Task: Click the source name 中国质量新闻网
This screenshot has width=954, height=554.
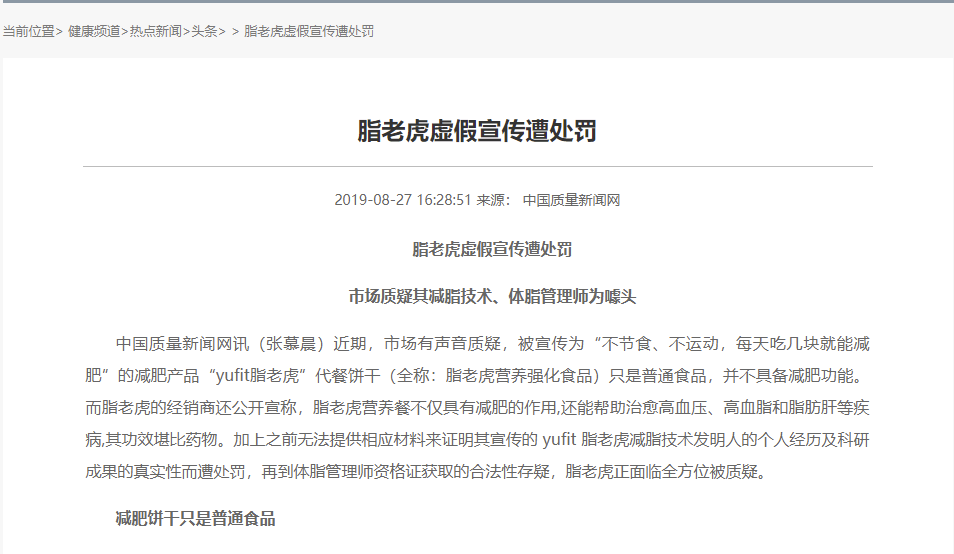Action: 571,200
